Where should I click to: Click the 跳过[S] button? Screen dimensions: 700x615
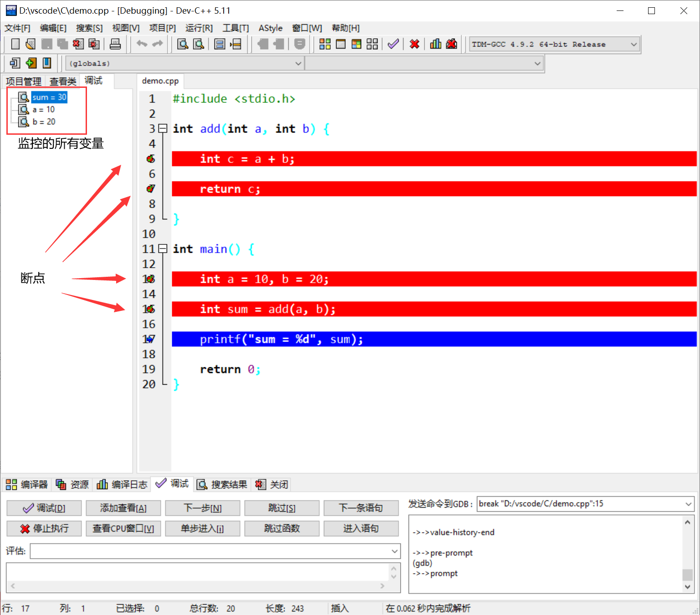coord(282,508)
